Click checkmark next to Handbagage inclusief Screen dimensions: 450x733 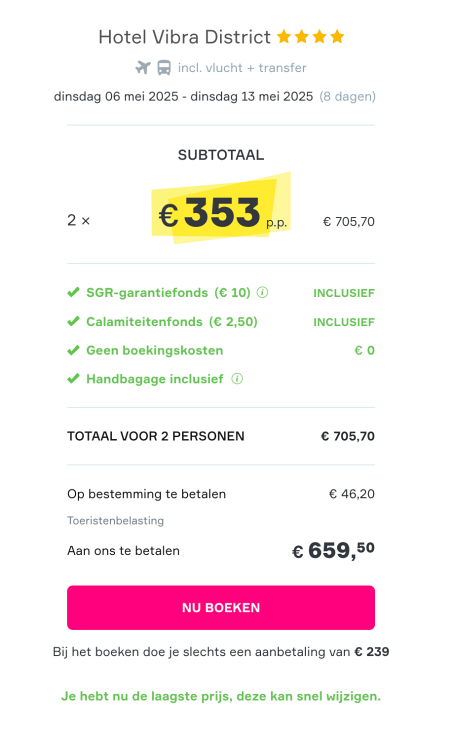73,379
